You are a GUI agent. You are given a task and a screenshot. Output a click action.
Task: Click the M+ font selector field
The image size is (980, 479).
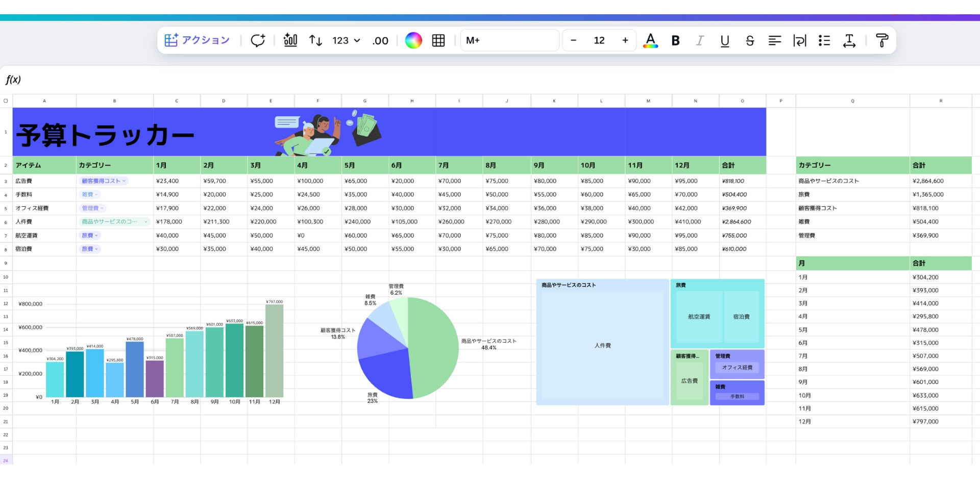click(x=509, y=40)
